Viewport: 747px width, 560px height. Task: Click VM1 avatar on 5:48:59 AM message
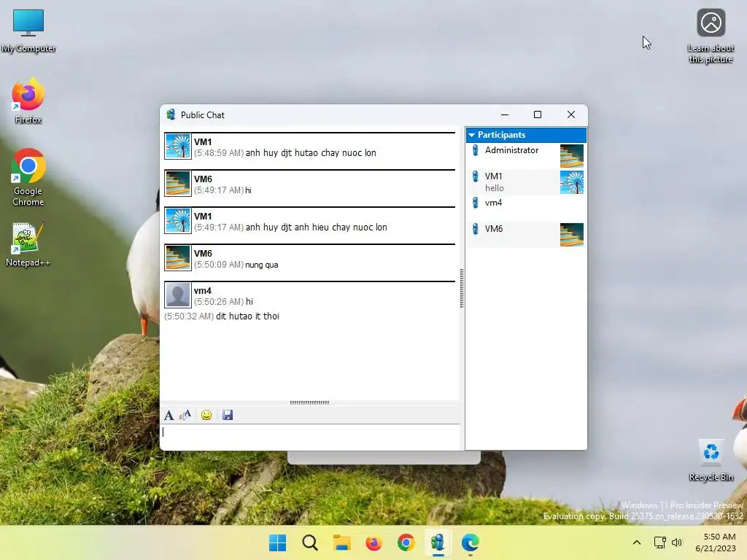pos(178,146)
